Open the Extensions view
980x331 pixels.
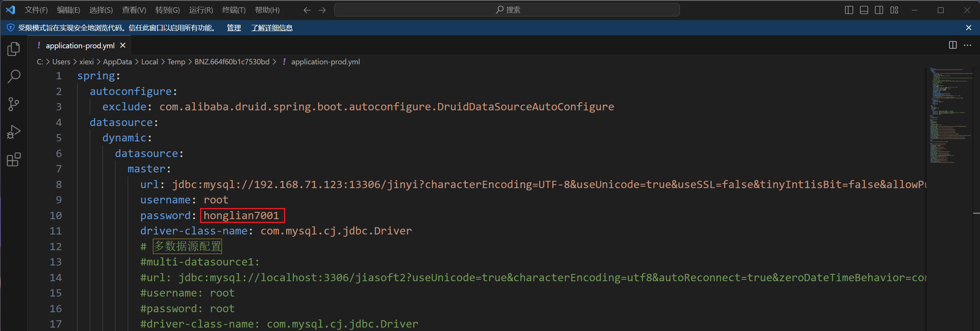tap(14, 159)
